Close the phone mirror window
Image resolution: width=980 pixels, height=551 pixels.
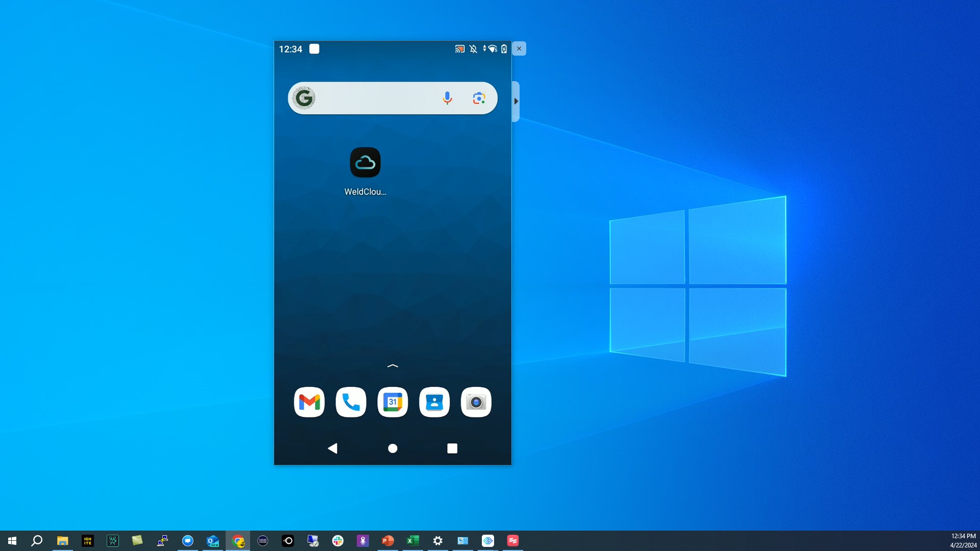click(x=519, y=48)
